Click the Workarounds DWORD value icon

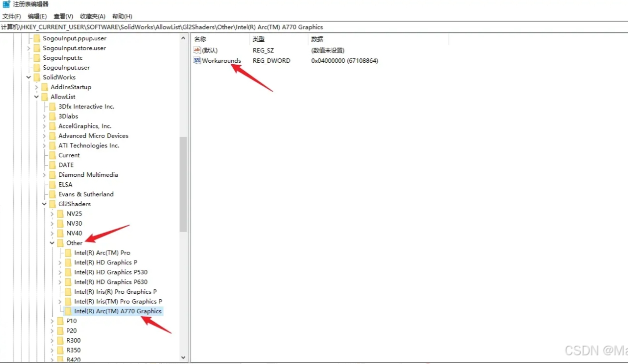pyautogui.click(x=197, y=61)
